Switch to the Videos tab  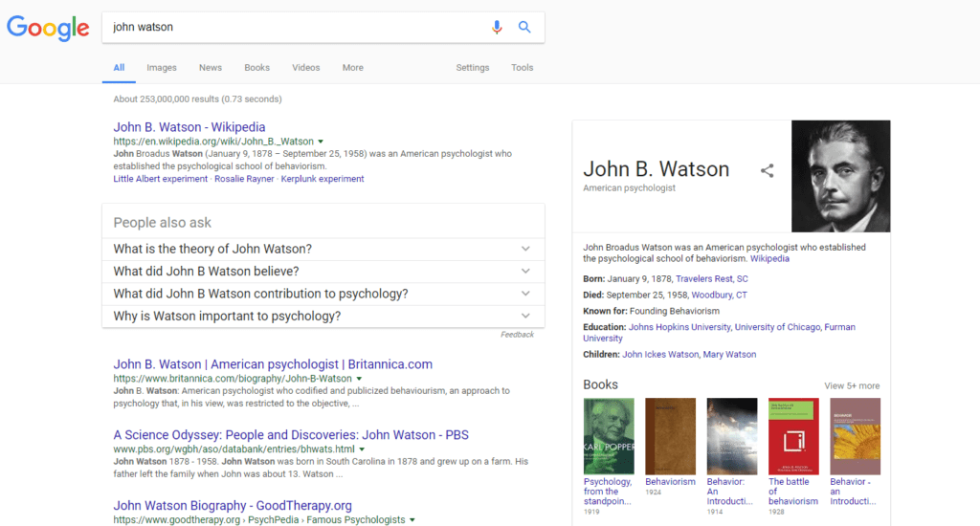coord(305,68)
